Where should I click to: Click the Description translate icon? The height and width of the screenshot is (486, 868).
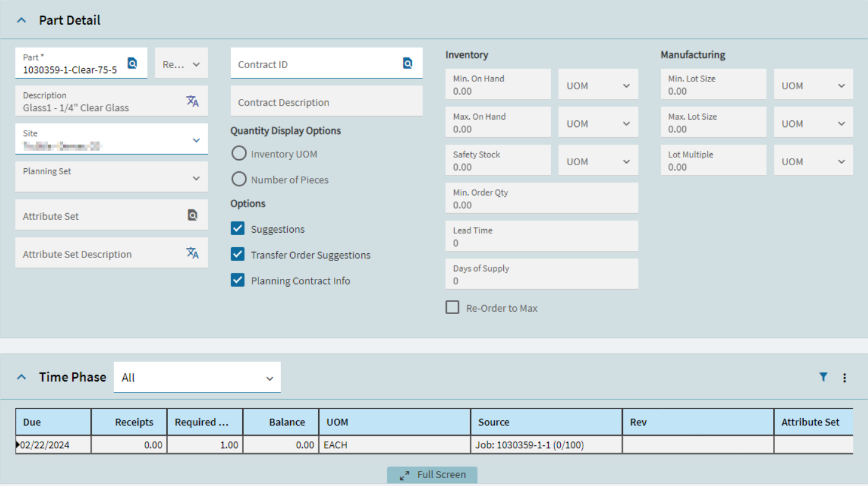pos(192,101)
